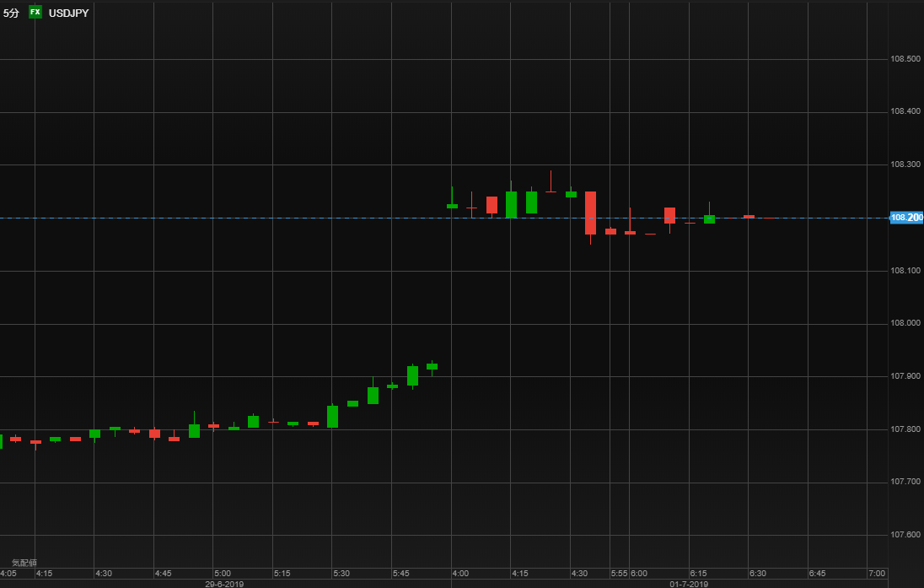
Task: Click the blue 108.200 current price tag
Action: [x=906, y=218]
